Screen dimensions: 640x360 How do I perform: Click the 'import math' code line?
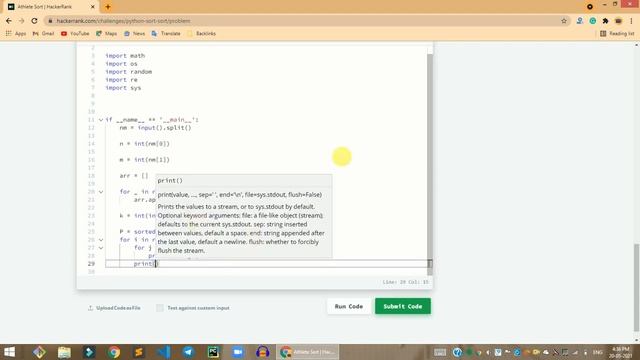pos(125,56)
